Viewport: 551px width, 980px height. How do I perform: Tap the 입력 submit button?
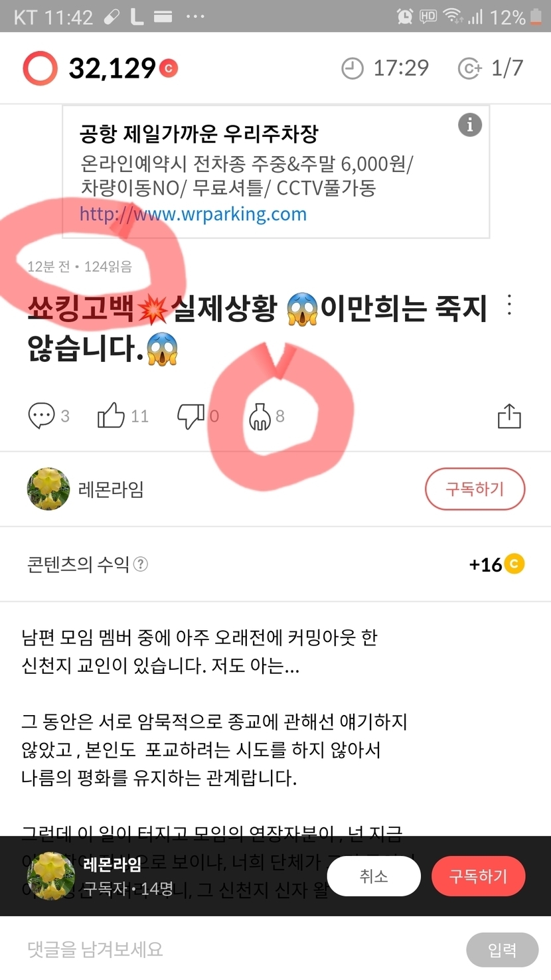[502, 949]
